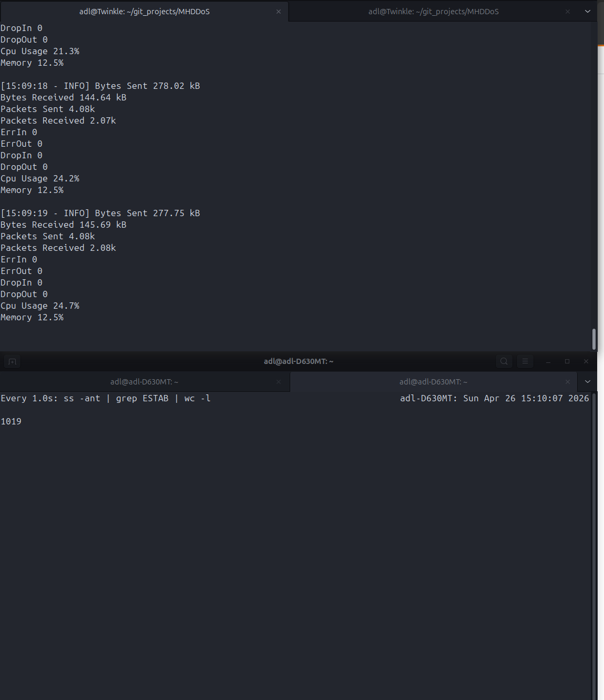Open a new tab with the plus icon
This screenshot has width=604, height=700.
12,361
